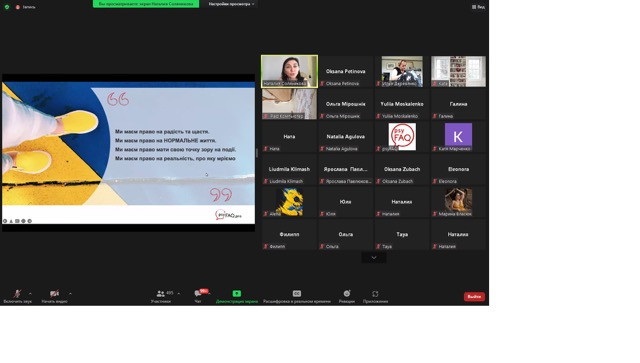Show next page of participant gallery
The image size is (640, 363).
tap(374, 258)
